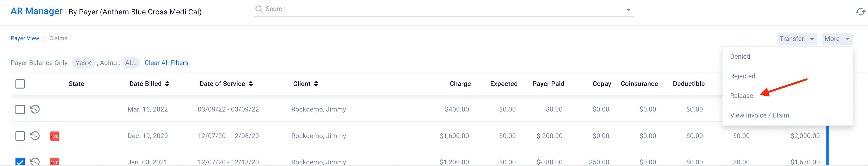Click the refresh icon at top right
The image size is (868, 166).
pyautogui.click(x=860, y=12)
